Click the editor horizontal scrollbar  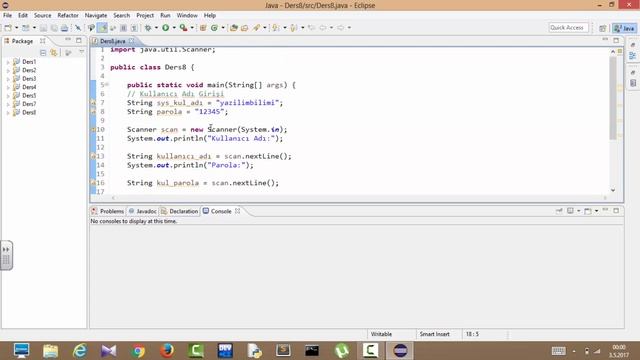pyautogui.click(x=359, y=198)
